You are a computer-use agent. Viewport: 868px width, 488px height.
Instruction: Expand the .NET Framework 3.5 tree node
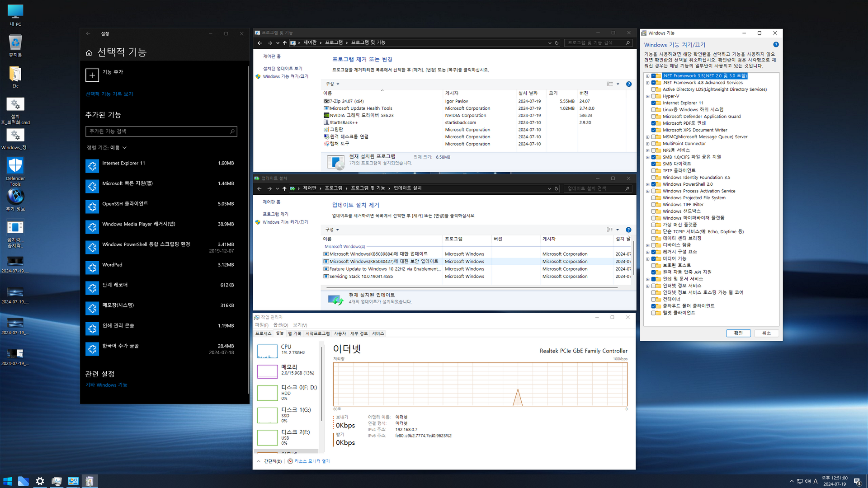[x=647, y=76]
